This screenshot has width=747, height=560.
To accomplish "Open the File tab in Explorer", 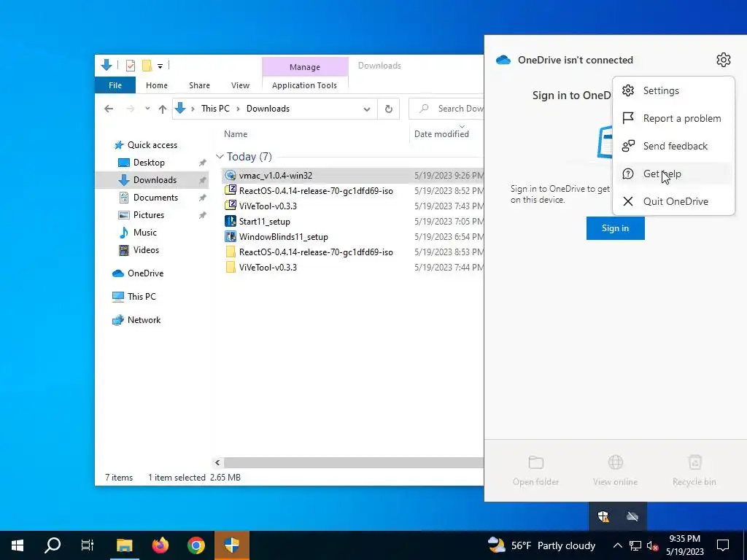I will [x=115, y=85].
